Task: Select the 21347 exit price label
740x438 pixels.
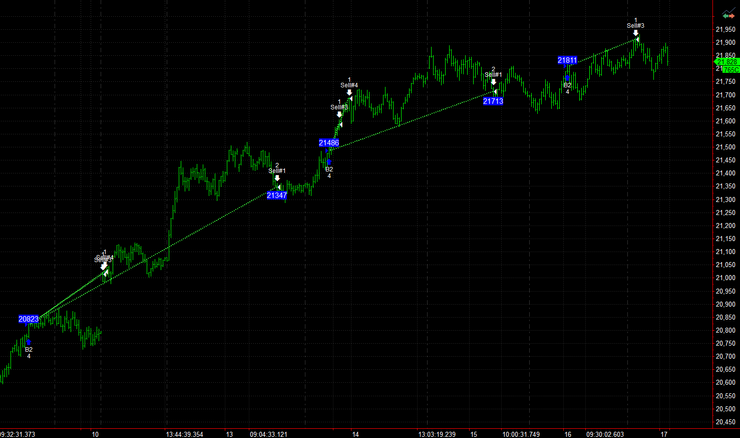Action: (x=277, y=195)
